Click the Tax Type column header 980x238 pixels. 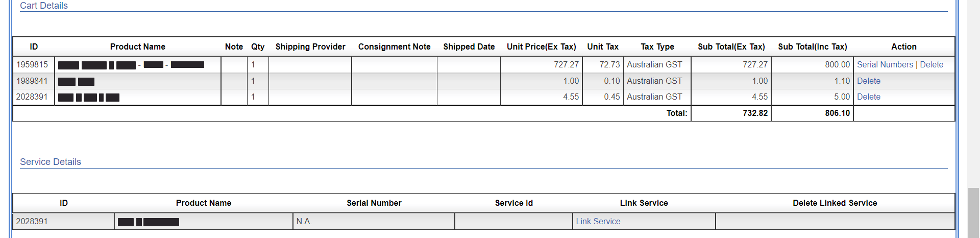tap(657, 47)
